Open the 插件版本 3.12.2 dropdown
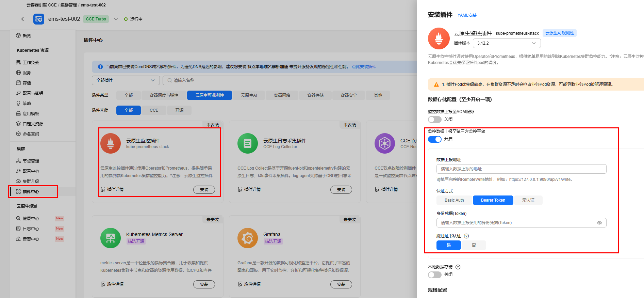The width and height of the screenshot is (644, 298). (x=506, y=43)
